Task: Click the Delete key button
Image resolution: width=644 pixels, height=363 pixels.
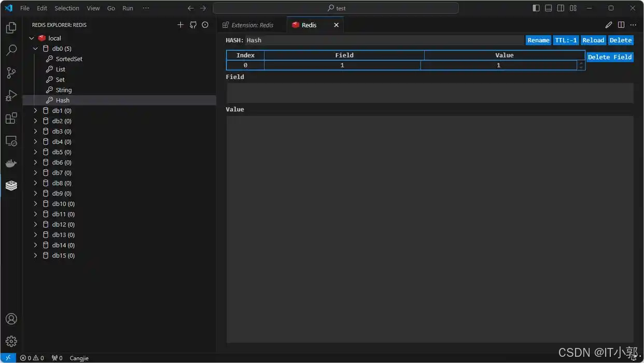Action: click(x=621, y=40)
